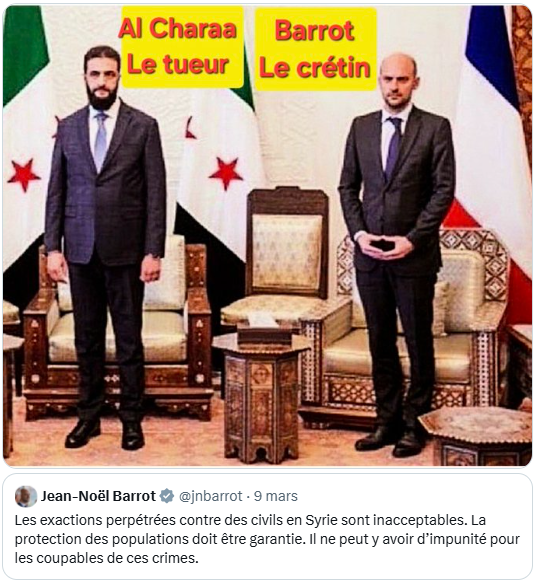
Task: Click the red star on the leftmost flag
Action: tap(23, 175)
